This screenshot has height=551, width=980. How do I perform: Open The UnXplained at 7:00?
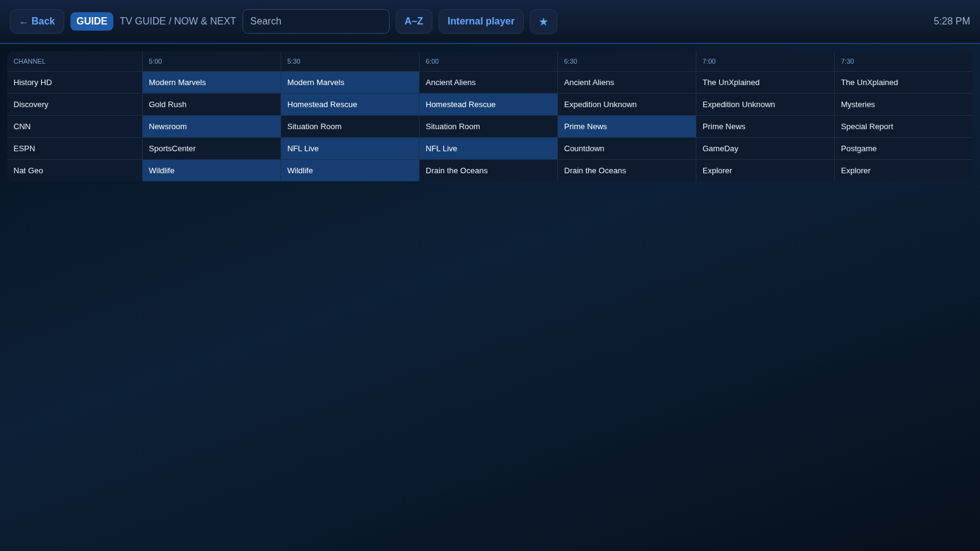(x=765, y=83)
